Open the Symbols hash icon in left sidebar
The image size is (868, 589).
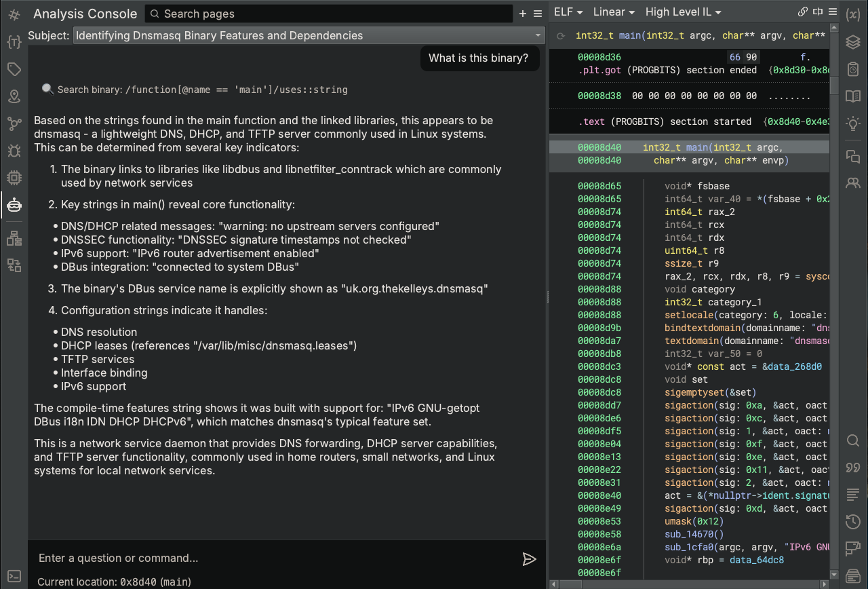tap(14, 15)
